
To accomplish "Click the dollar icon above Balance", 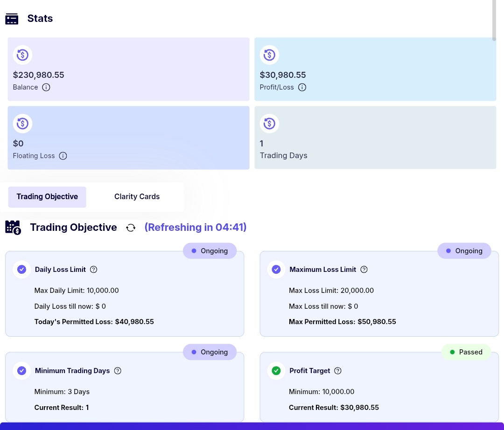I will coord(22,55).
